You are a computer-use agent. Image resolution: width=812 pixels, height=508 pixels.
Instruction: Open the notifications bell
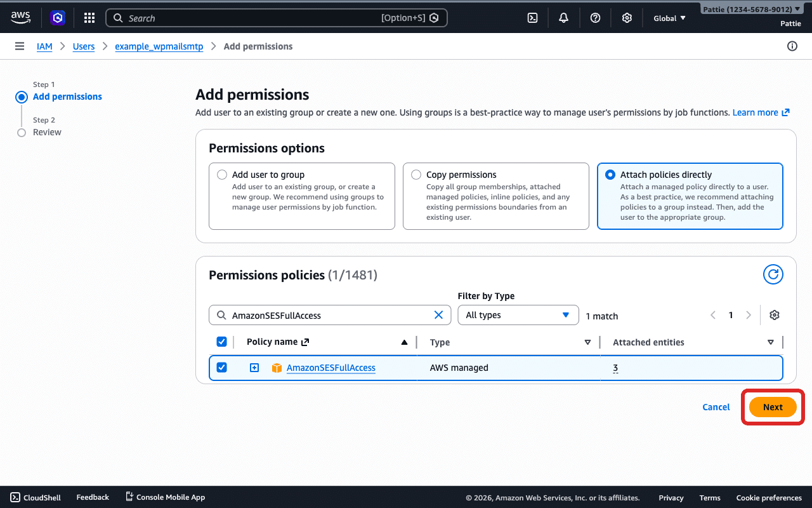(x=563, y=18)
